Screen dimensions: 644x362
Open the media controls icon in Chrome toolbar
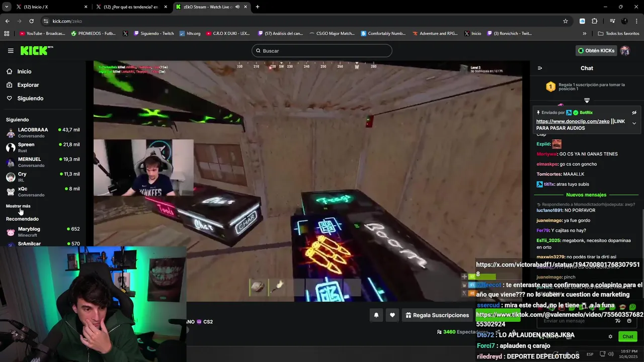pos(612,21)
